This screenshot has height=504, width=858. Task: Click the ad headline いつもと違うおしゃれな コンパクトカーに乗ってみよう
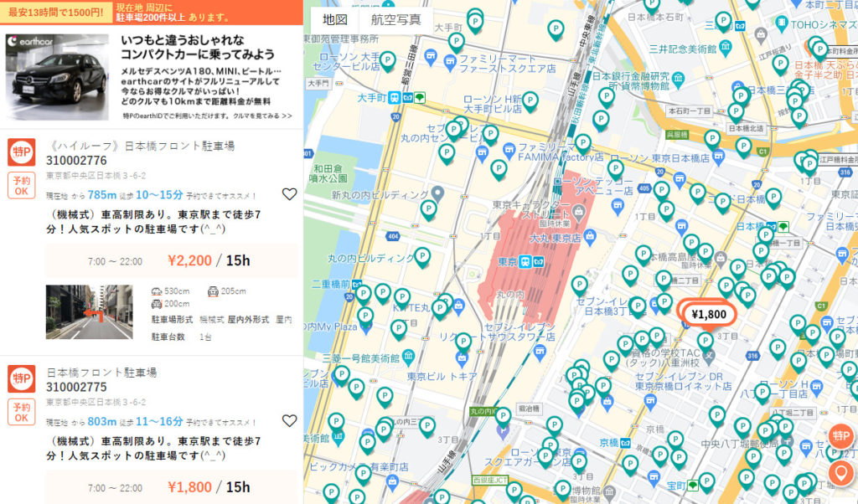click(x=198, y=47)
